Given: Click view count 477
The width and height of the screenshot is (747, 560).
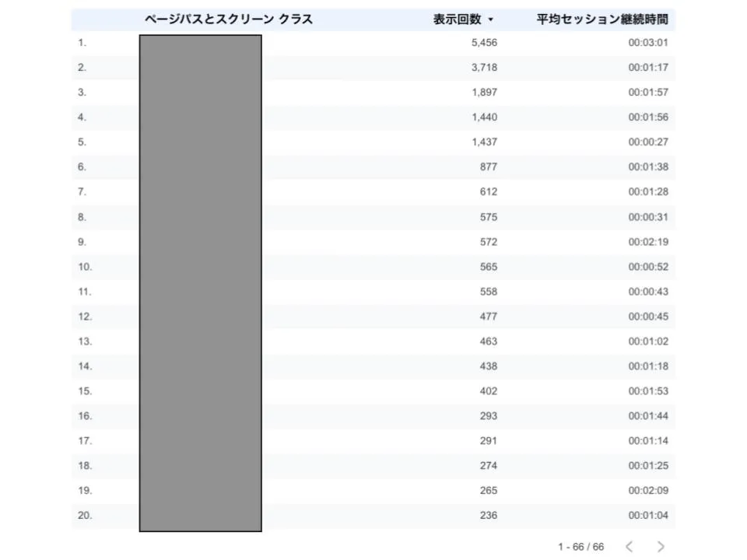Looking at the screenshot, I should click(x=489, y=317).
